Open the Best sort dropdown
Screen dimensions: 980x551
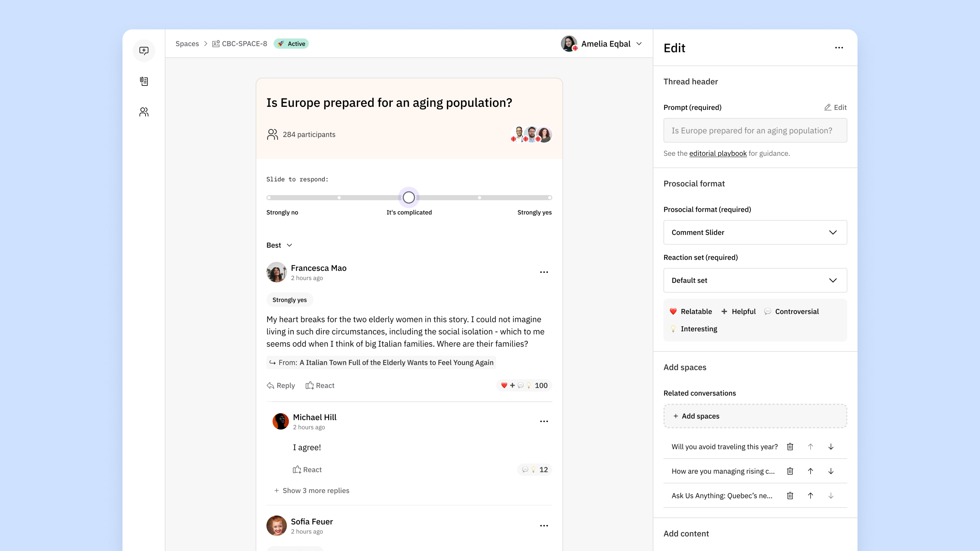click(279, 245)
